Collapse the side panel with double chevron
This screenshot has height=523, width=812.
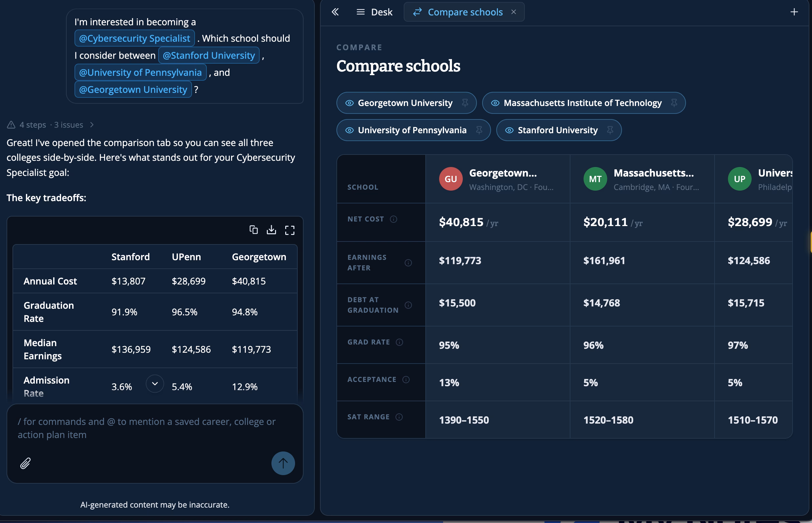click(335, 12)
